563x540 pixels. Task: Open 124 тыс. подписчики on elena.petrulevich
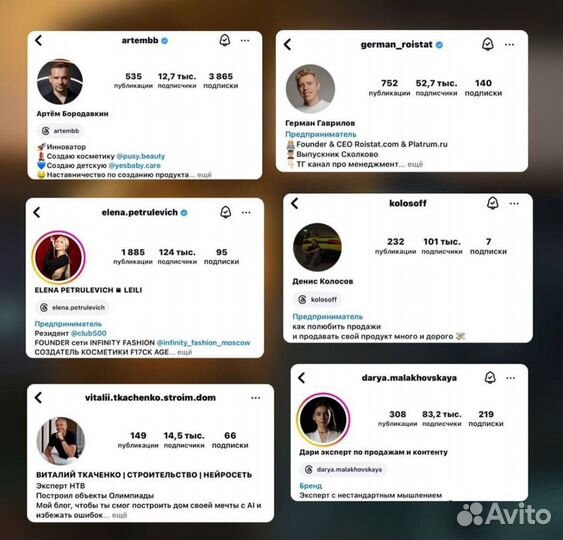[x=177, y=256]
